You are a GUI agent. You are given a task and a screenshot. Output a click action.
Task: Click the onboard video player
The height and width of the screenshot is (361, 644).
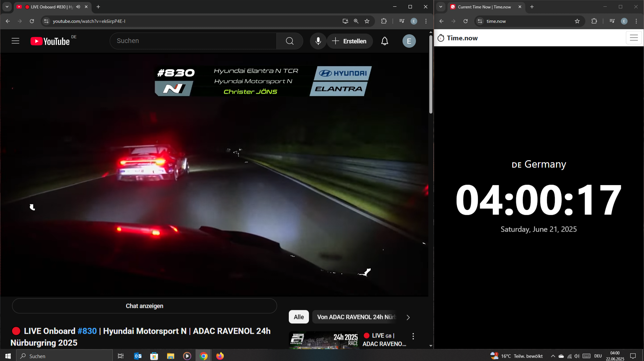click(214, 175)
